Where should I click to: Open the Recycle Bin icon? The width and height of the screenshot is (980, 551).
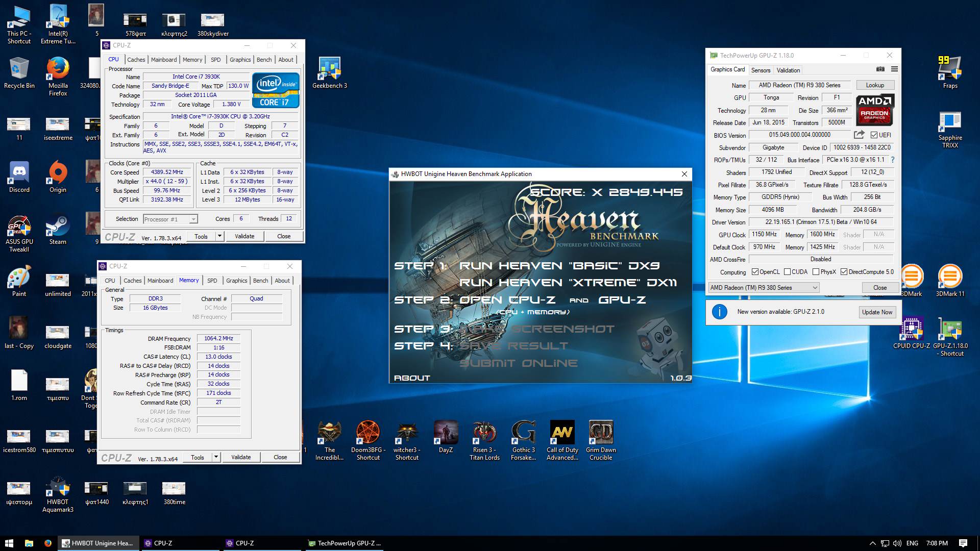[x=19, y=72]
